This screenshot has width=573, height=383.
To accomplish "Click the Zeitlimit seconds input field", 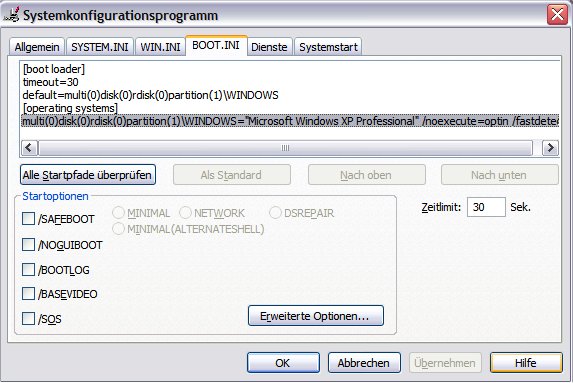I will point(486,207).
